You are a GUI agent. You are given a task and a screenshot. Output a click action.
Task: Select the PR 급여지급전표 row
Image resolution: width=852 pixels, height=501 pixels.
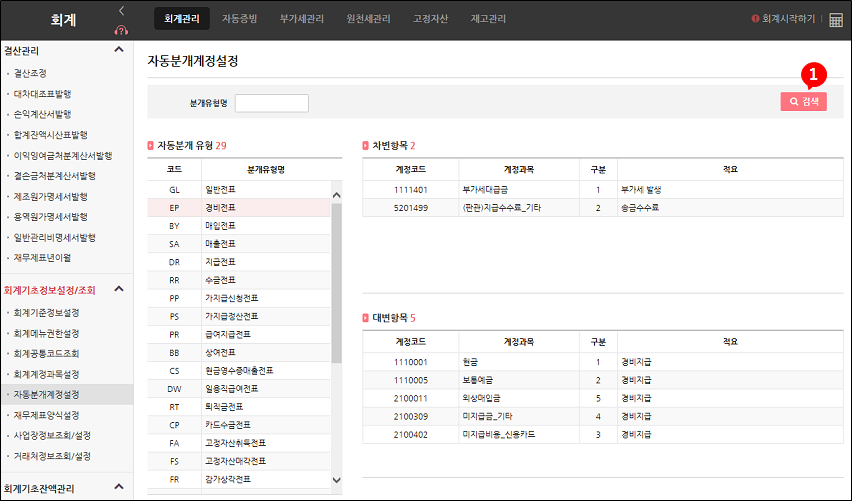[x=239, y=334]
